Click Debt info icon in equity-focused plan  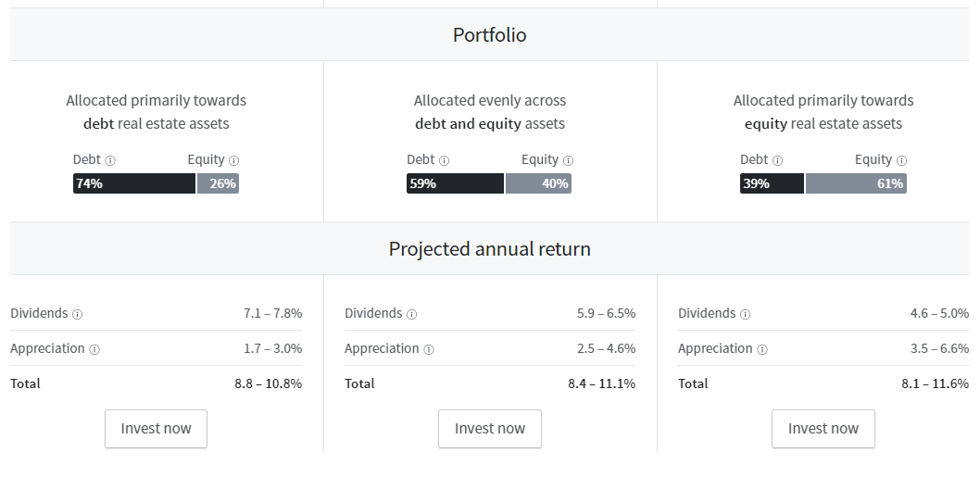click(777, 160)
